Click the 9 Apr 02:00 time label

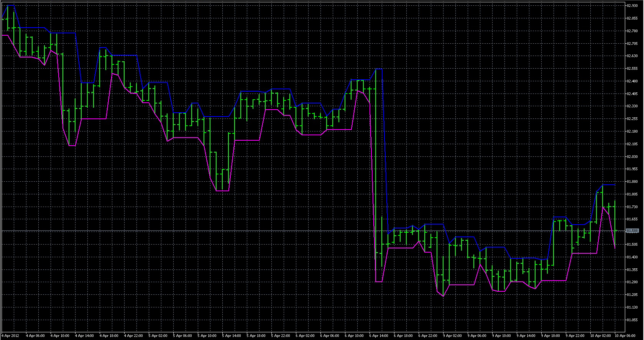[452, 336]
